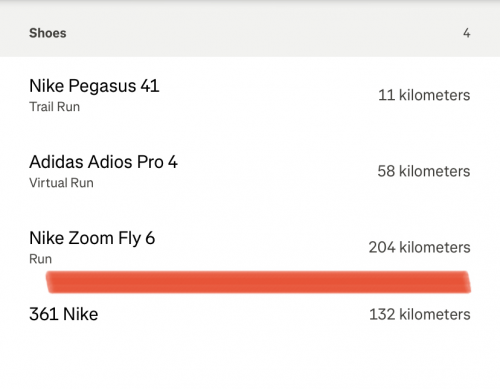Click the 11 kilometers distance value
This screenshot has height=389, width=500.
(x=424, y=95)
